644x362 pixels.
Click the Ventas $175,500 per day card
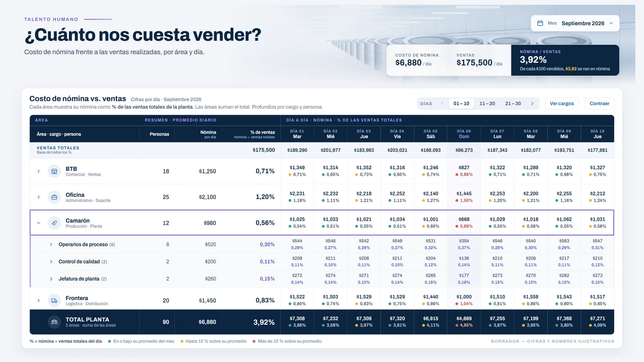(479, 60)
